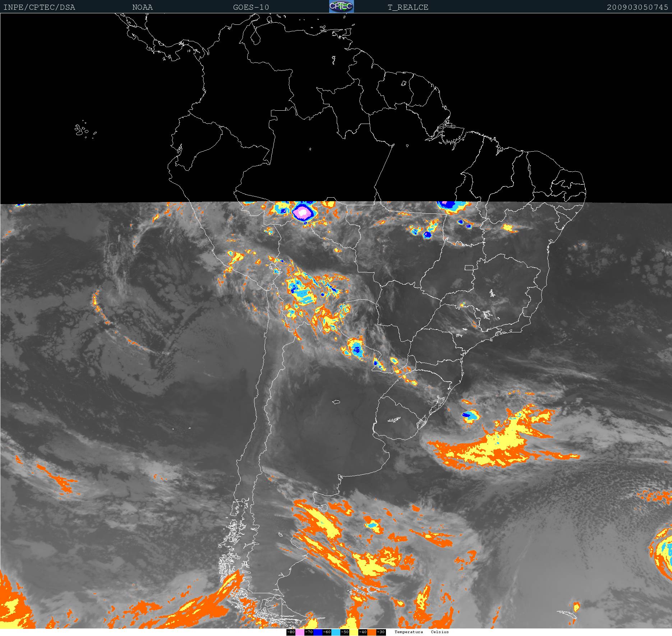The width and height of the screenshot is (672, 636).
Task: Select the -60 legend label
Action: pyautogui.click(x=327, y=632)
